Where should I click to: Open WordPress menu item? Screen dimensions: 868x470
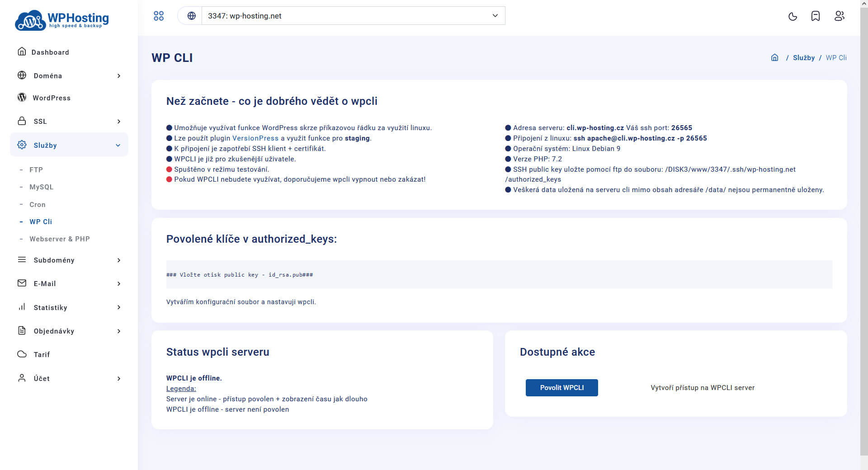pyautogui.click(x=52, y=98)
